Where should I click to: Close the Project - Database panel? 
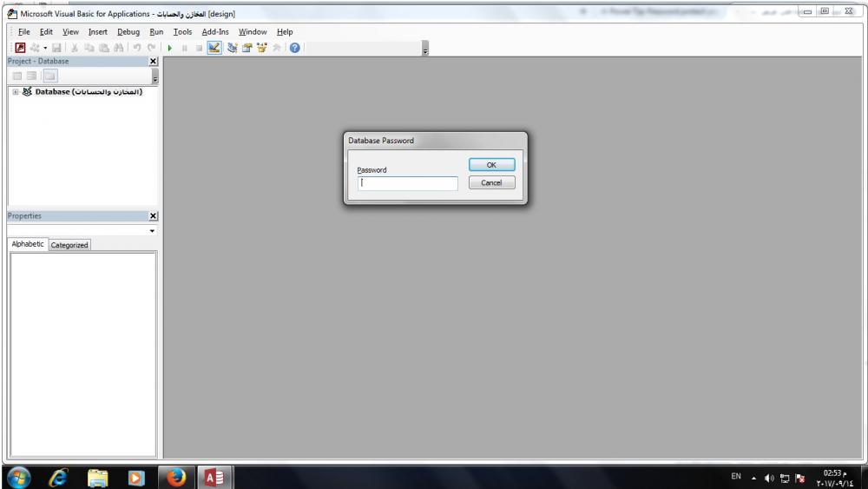pos(154,62)
